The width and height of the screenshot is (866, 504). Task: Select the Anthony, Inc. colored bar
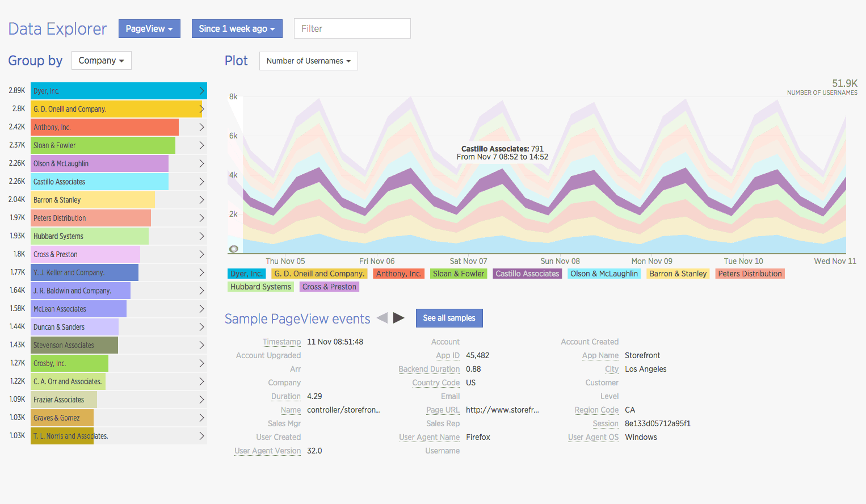pos(104,127)
